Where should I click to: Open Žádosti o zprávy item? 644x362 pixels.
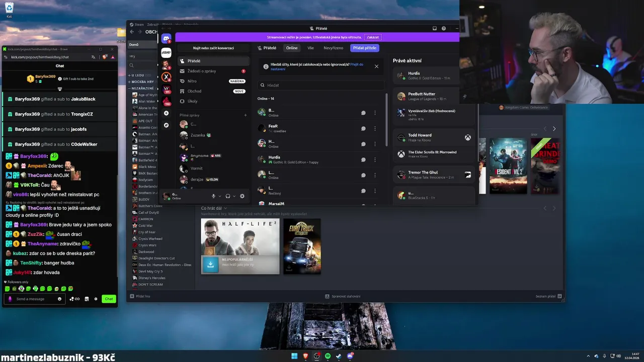click(x=213, y=71)
